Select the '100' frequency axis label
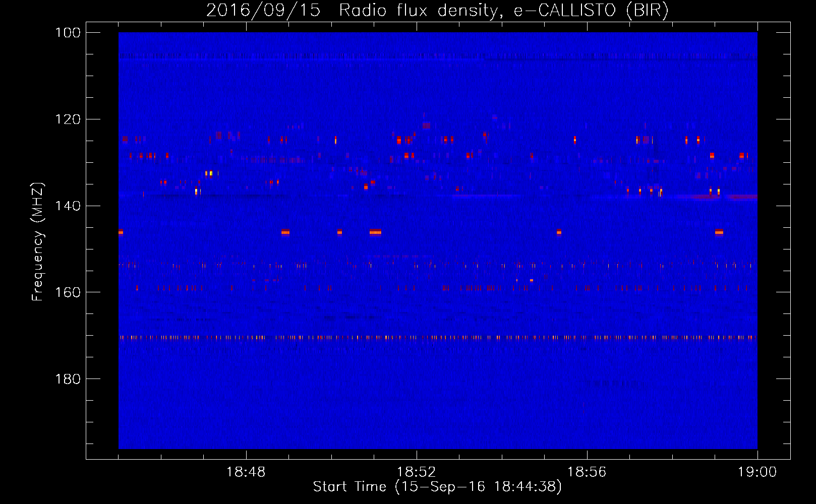 [68, 33]
